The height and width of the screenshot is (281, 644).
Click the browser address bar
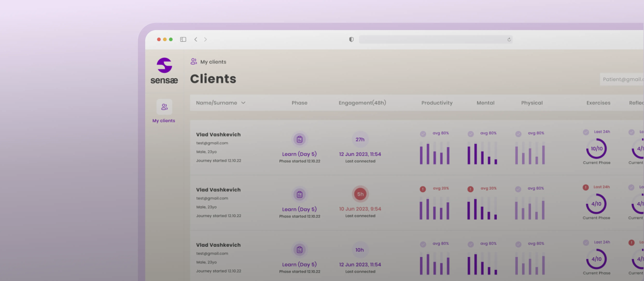pos(436,40)
